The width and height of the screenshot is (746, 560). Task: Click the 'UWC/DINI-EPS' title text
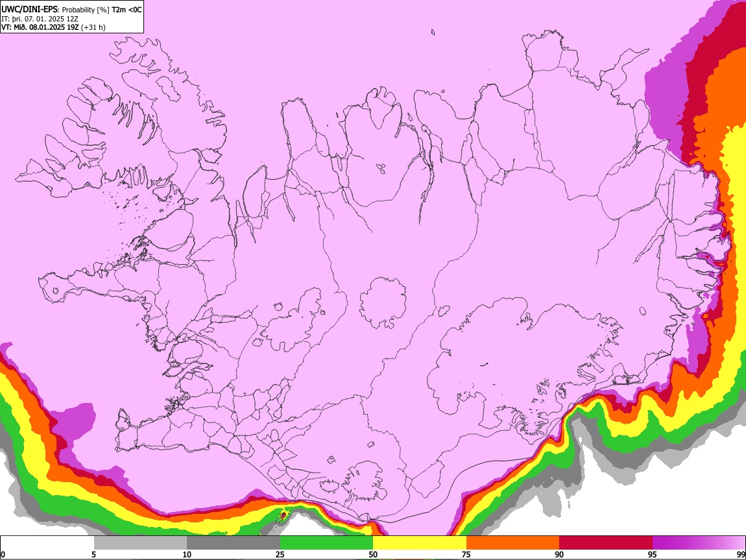[x=29, y=10]
